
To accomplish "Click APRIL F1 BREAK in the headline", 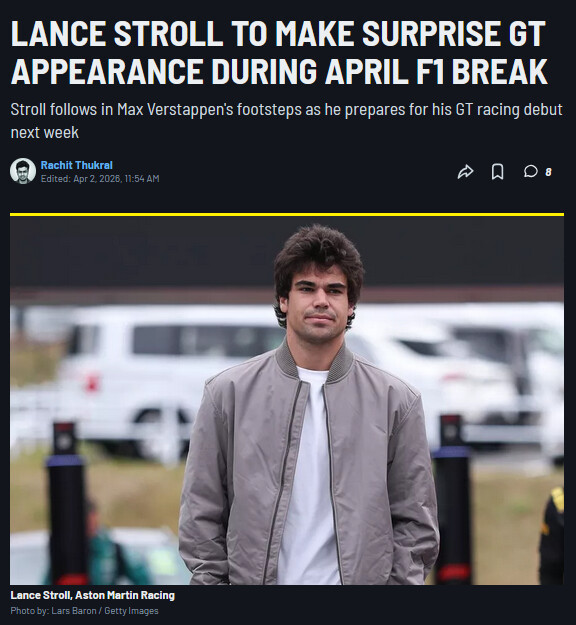I will pos(436,71).
